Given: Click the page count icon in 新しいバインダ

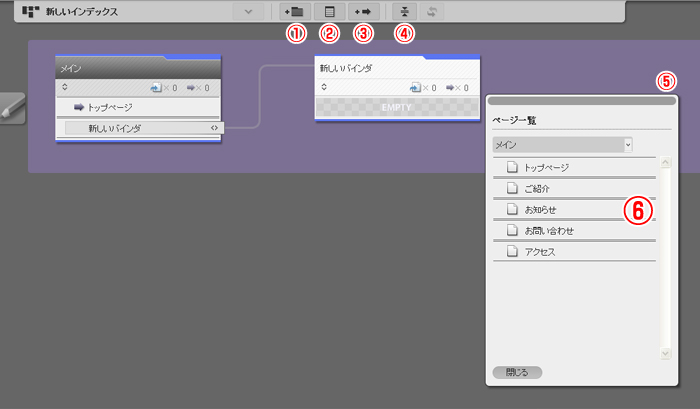Looking at the screenshot, I should [415, 88].
